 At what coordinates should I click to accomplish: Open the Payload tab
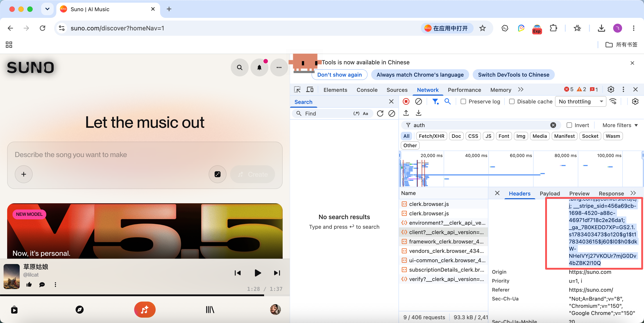click(x=550, y=194)
